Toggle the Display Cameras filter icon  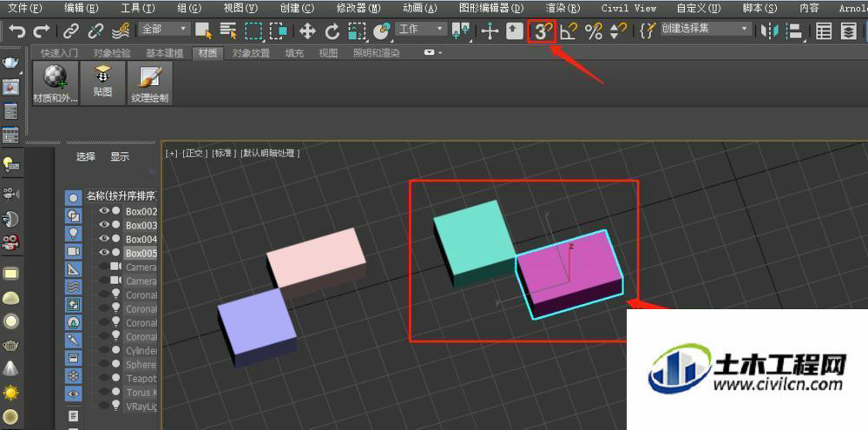click(74, 251)
